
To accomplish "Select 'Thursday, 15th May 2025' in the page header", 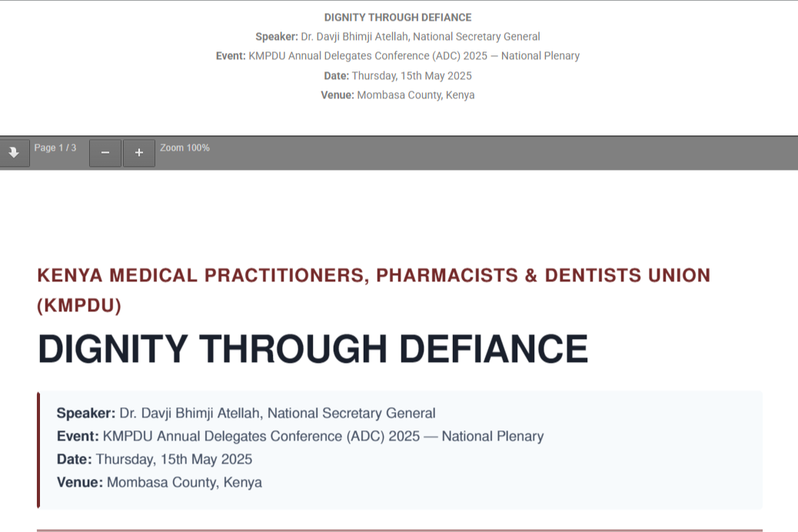I will [412, 76].
